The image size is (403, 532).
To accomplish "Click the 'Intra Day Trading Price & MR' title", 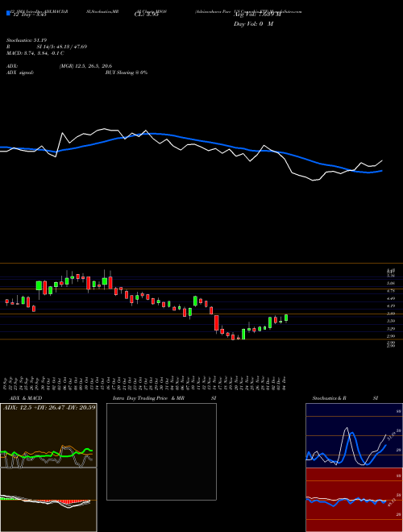I will tap(149, 398).
